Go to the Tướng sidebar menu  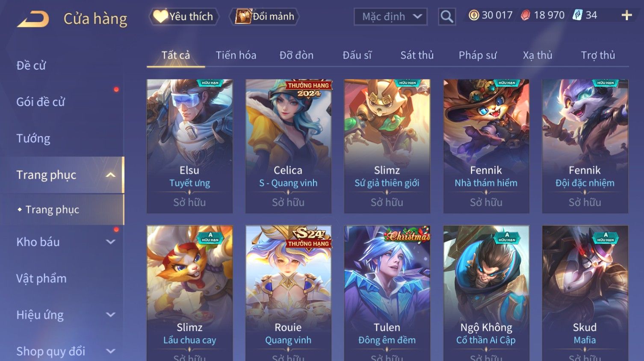click(33, 138)
